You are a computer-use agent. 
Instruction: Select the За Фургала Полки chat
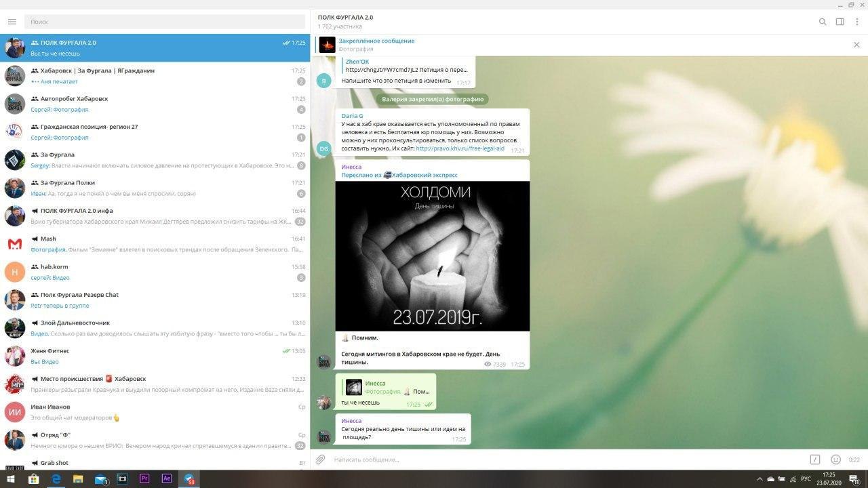(x=155, y=188)
